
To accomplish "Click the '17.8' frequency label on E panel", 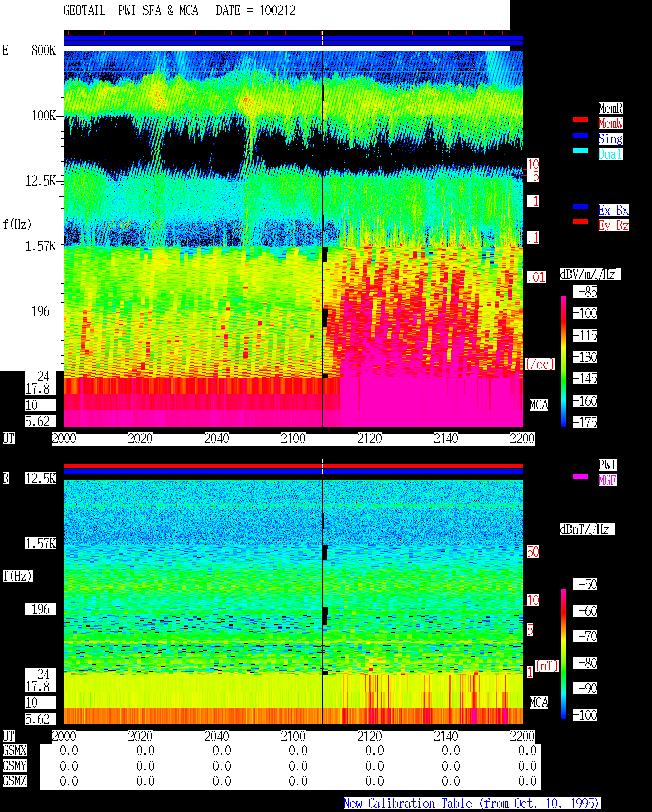I will 38,388.
